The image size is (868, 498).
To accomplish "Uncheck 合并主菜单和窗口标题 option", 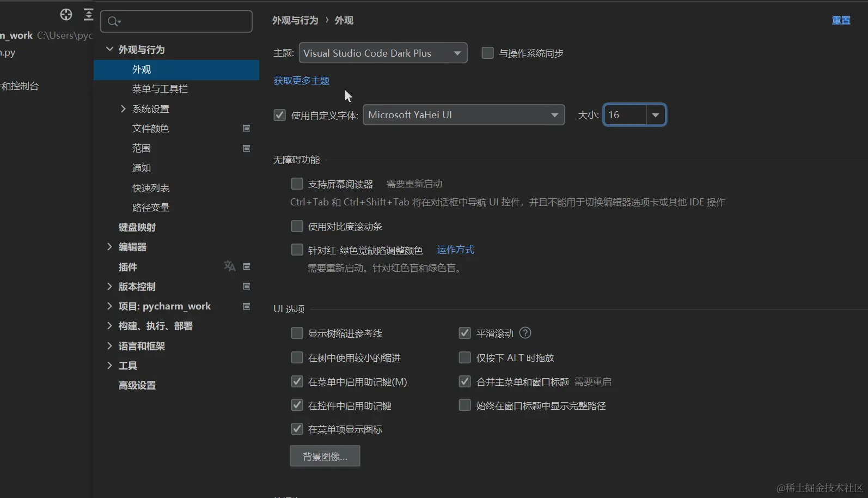I will (464, 381).
